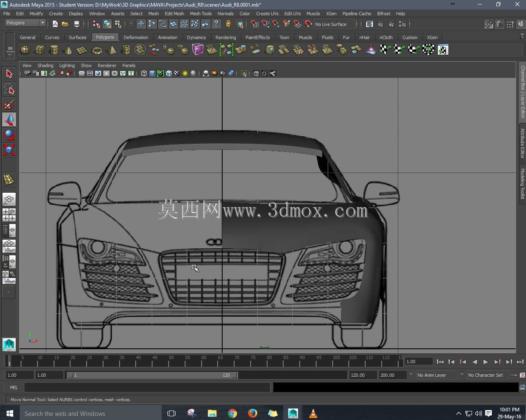
Task: Click the IPR render icon
Action: 392,24
